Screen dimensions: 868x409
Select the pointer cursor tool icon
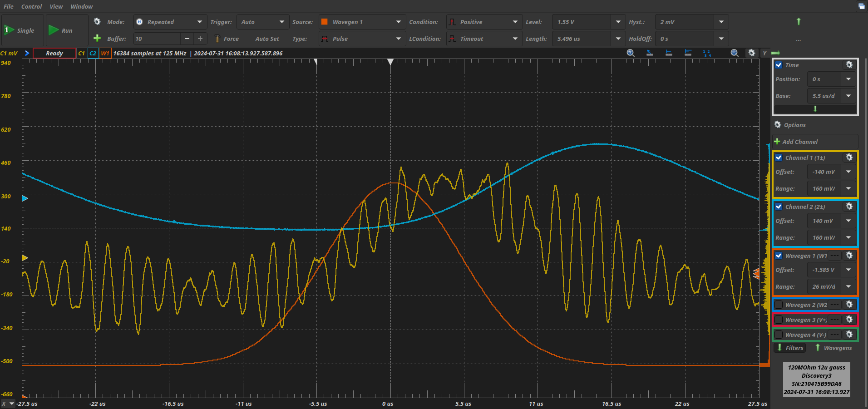(650, 53)
